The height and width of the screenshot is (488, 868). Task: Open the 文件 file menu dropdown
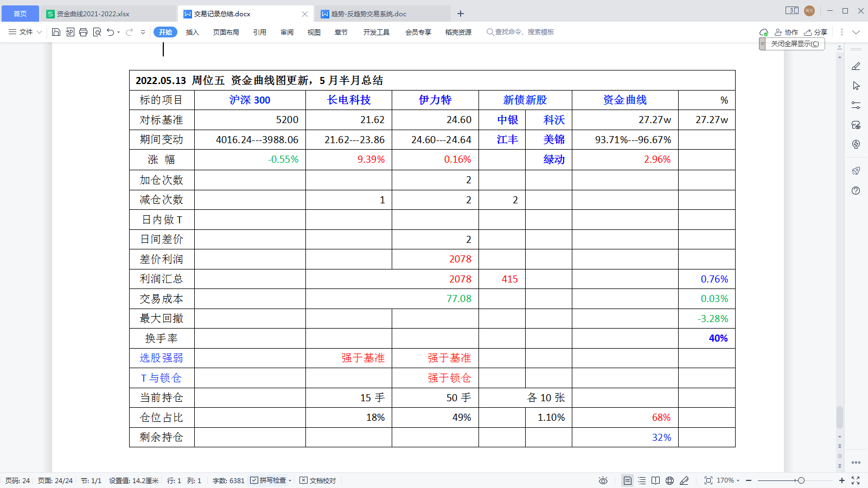click(x=25, y=32)
